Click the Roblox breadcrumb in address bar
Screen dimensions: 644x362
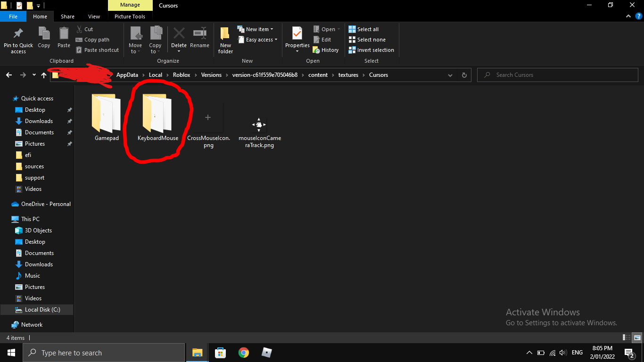[182, 75]
